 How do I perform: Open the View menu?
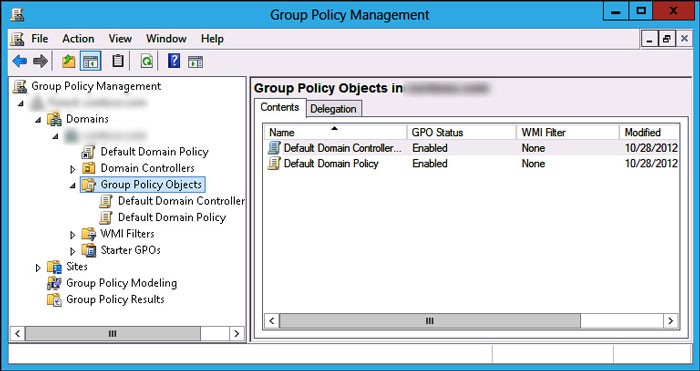click(x=120, y=39)
